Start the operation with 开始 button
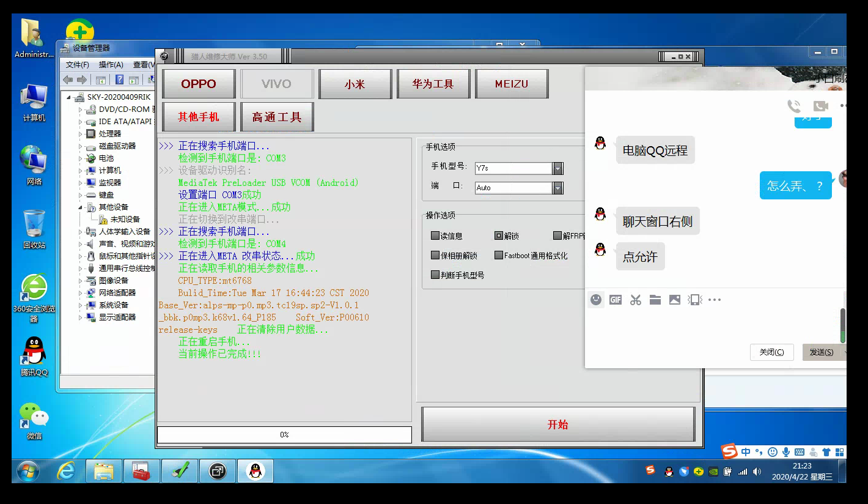The height and width of the screenshot is (504, 868). (x=557, y=424)
